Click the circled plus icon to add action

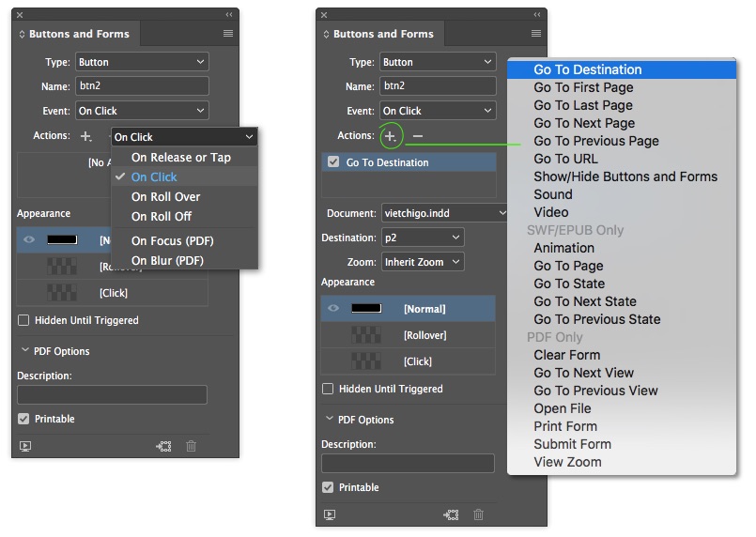pos(390,136)
